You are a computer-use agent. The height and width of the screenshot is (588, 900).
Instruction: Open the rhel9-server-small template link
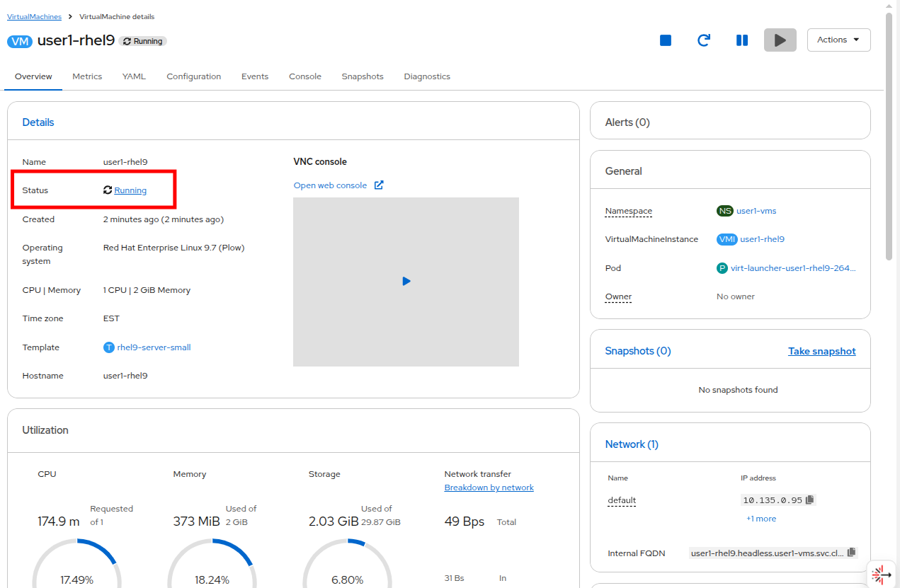point(154,347)
